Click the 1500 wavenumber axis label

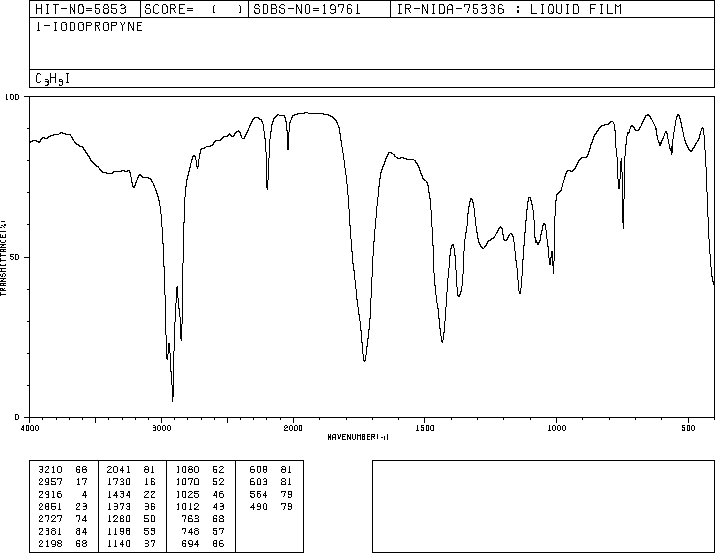425,428
